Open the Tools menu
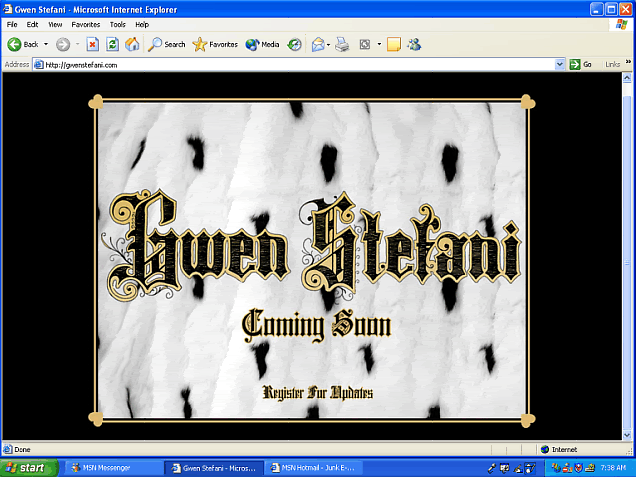The image size is (636, 477). point(118,24)
